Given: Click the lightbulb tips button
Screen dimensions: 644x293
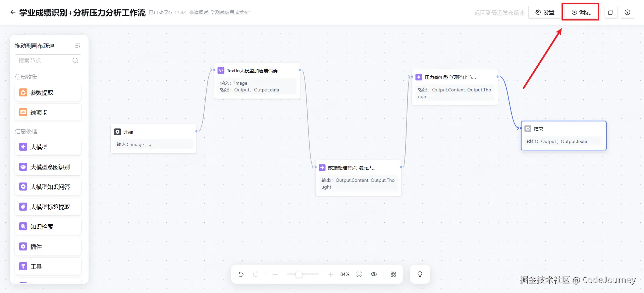Looking at the screenshot, I should (420, 274).
